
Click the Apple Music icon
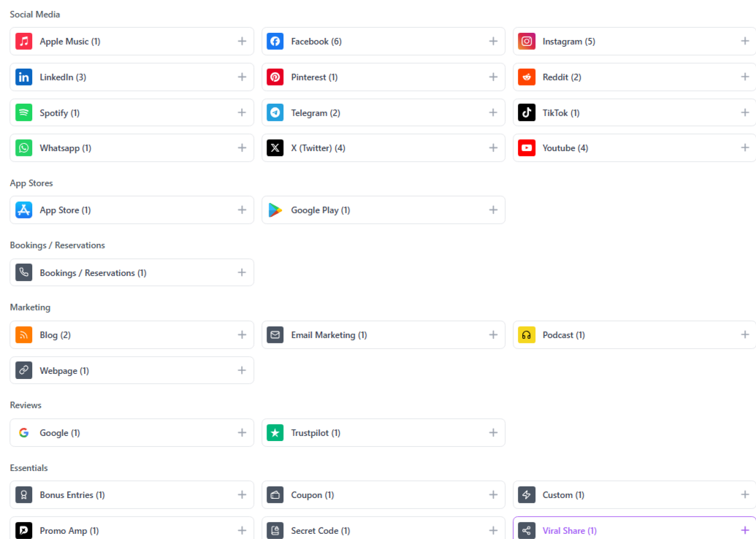24,42
